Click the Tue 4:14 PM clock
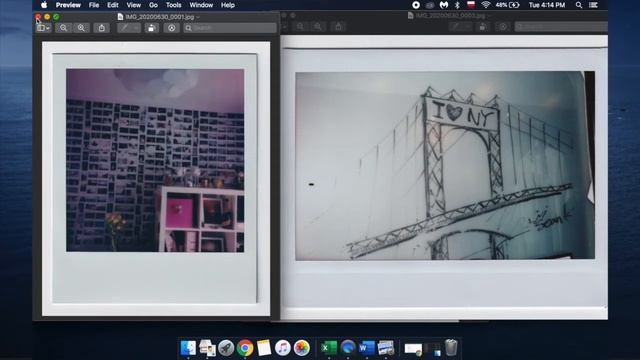This screenshot has width=640, height=360. [547, 5]
